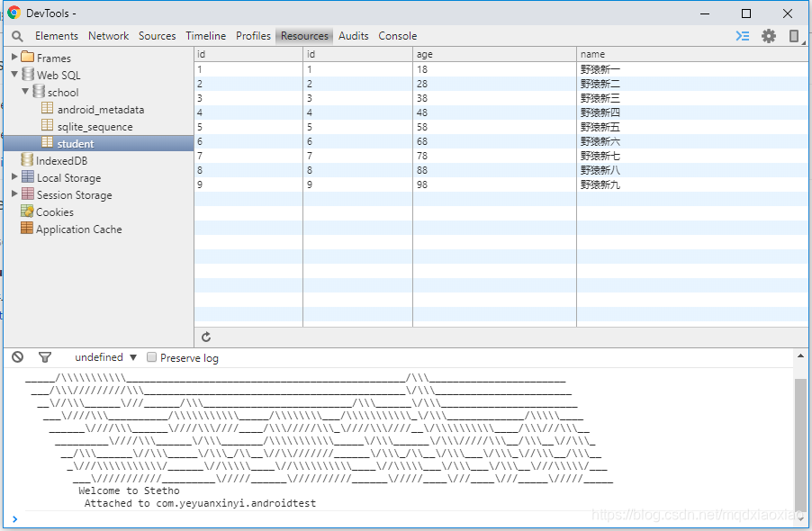Open the undefined context dropdown

point(105,357)
